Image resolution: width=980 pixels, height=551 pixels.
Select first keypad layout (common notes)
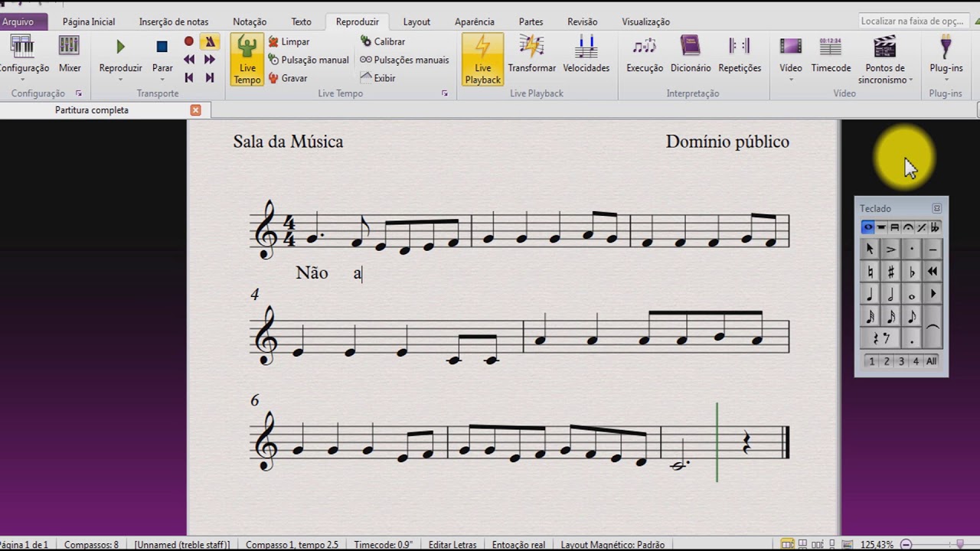point(867,227)
